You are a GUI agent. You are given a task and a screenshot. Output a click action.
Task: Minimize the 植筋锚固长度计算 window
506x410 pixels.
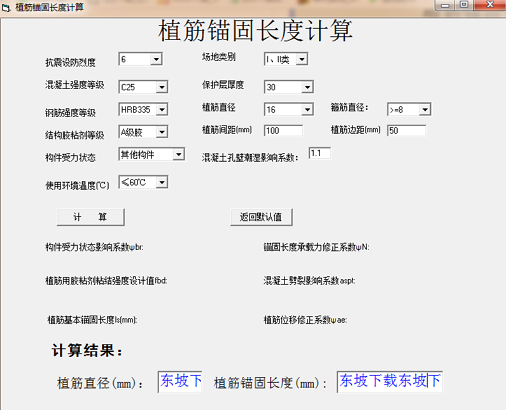click(445, 5)
